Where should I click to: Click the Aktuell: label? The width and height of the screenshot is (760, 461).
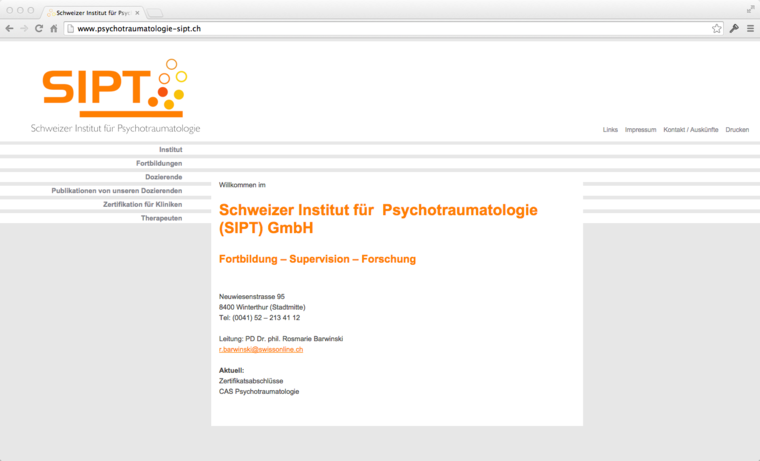(x=231, y=370)
